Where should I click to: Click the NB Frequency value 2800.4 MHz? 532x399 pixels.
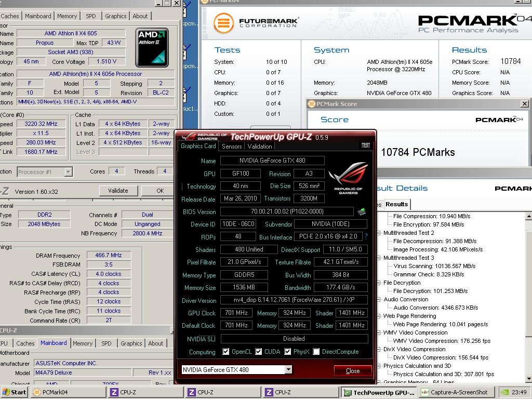coord(148,233)
